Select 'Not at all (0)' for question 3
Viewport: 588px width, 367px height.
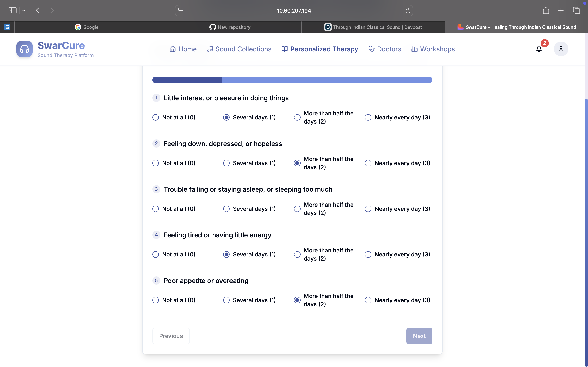click(156, 209)
